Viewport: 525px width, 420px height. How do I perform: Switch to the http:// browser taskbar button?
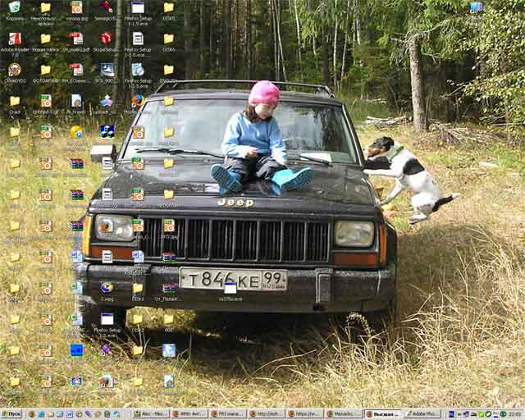click(266, 414)
